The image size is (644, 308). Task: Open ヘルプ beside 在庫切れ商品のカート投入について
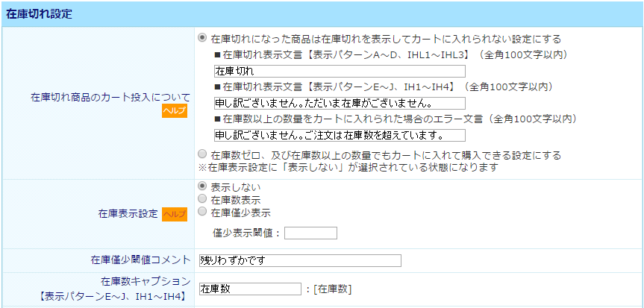point(175,111)
